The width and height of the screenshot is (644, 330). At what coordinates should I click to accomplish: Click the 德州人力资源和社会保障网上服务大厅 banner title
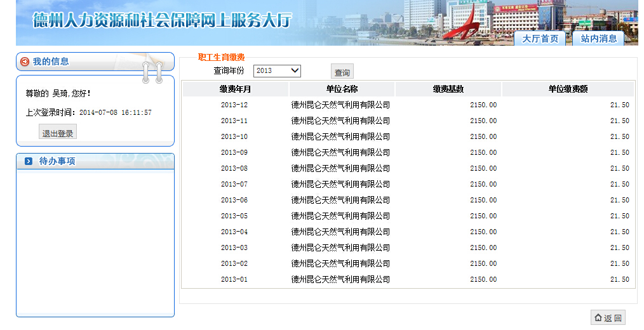pos(162,20)
